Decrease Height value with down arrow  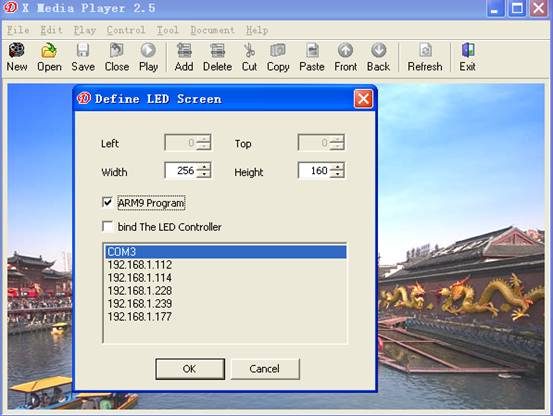pyautogui.click(x=338, y=174)
